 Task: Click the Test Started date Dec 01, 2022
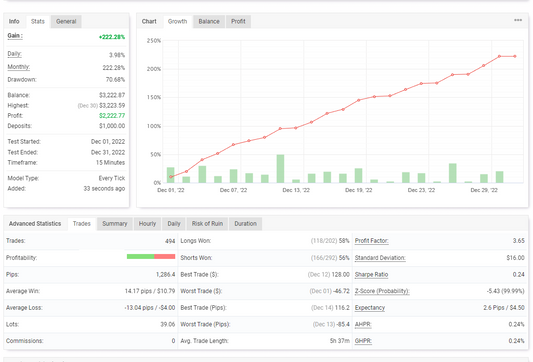coord(108,142)
